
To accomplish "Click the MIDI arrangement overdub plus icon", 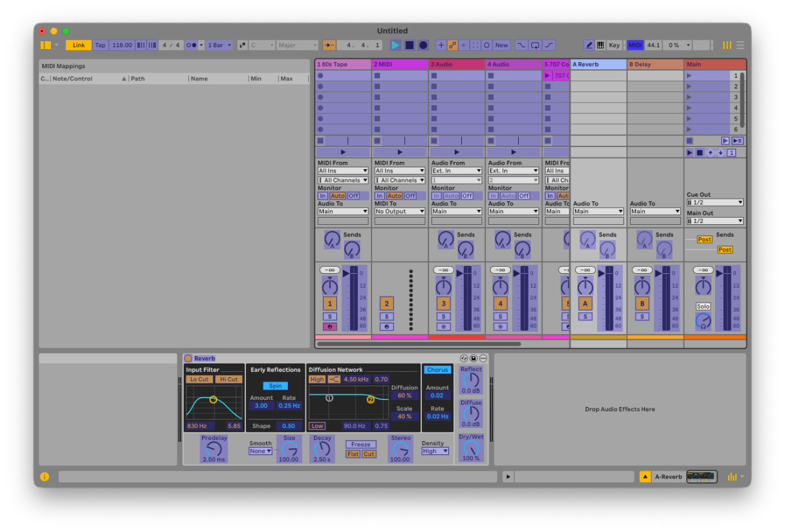I will pyautogui.click(x=441, y=45).
